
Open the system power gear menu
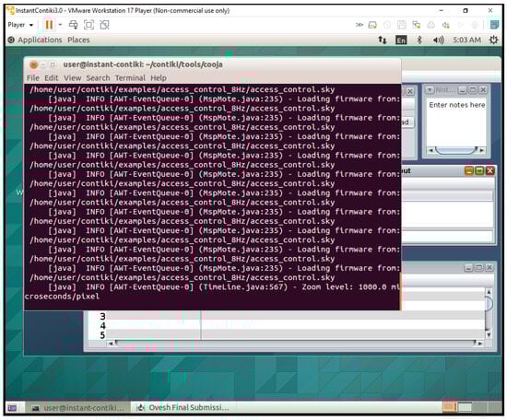click(493, 40)
